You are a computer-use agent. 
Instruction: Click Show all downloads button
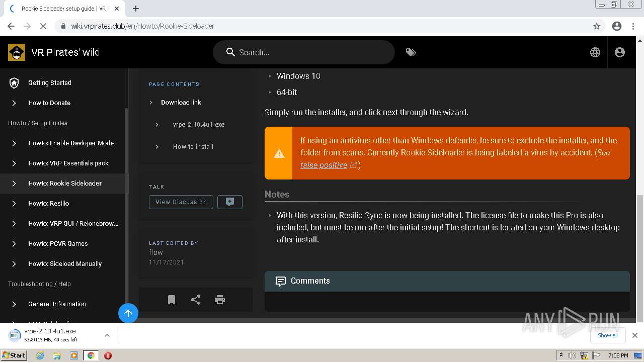click(x=608, y=335)
